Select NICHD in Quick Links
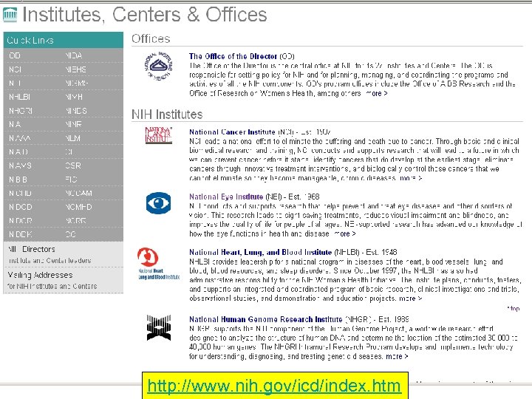Screen dimensions: 532x399 [x=20, y=193]
